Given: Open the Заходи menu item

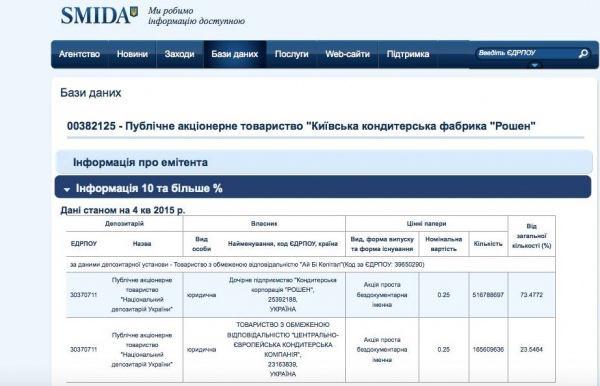Looking at the screenshot, I should 179,54.
